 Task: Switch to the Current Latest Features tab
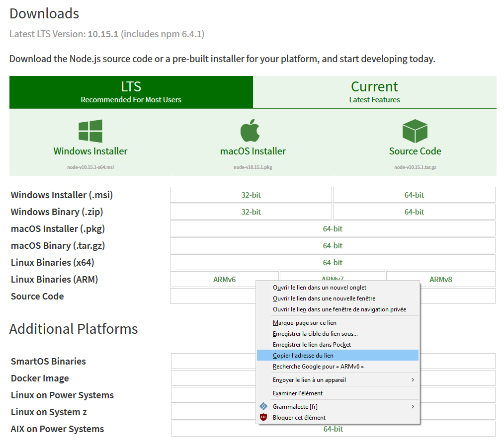coord(374,92)
